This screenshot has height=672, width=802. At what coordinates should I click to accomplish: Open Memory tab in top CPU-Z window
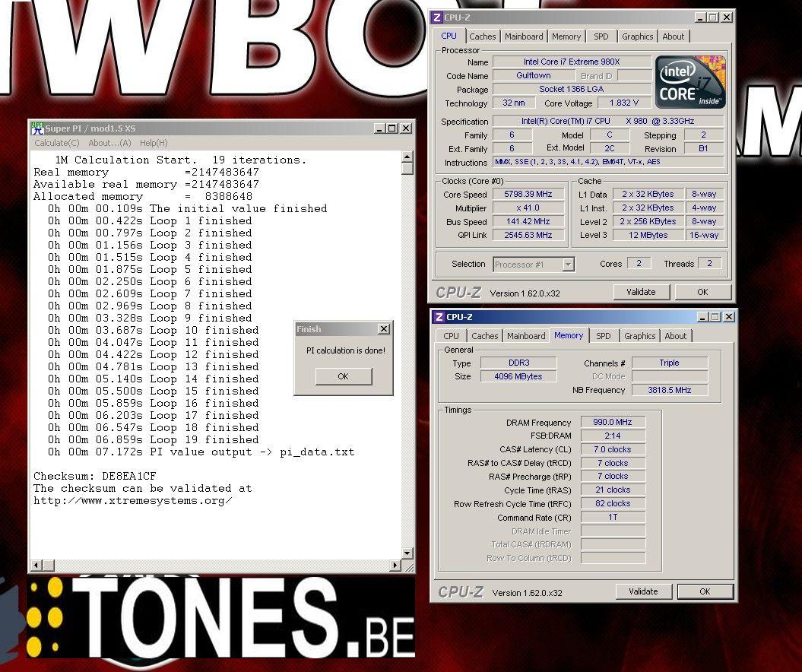(566, 36)
